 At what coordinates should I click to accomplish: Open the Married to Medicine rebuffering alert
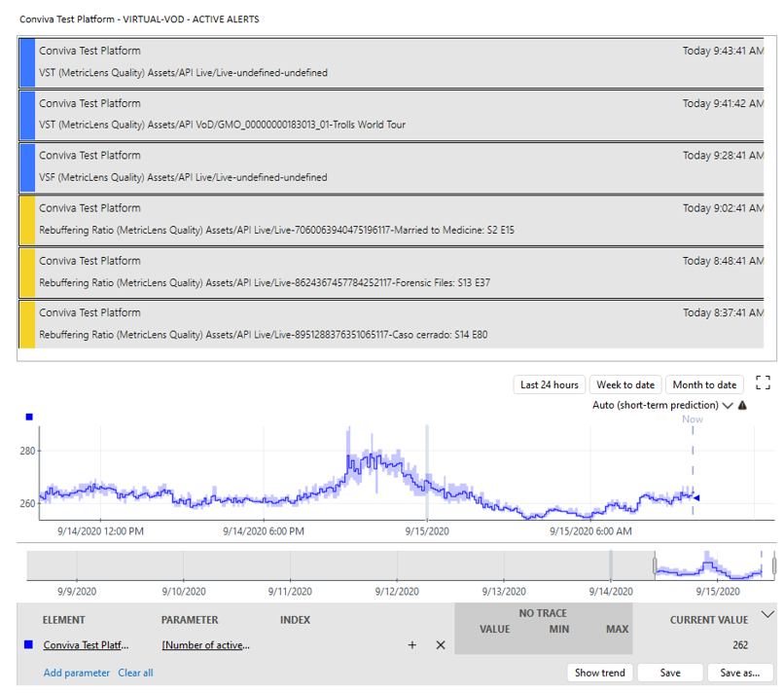[x=391, y=220]
